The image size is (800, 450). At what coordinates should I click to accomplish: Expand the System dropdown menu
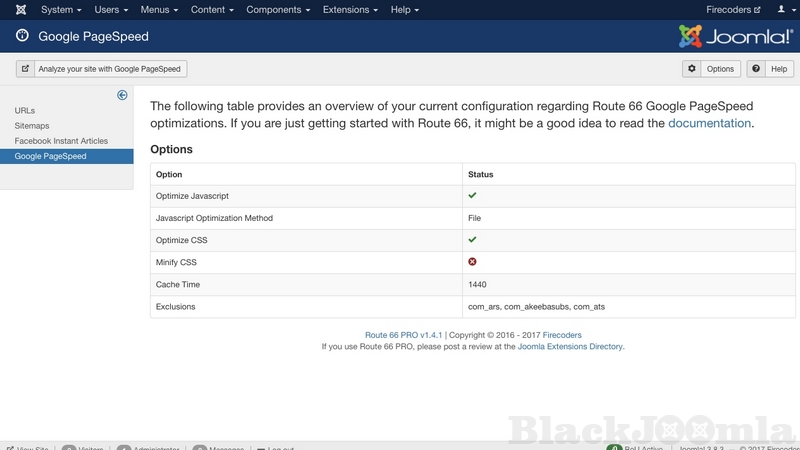pyautogui.click(x=61, y=10)
